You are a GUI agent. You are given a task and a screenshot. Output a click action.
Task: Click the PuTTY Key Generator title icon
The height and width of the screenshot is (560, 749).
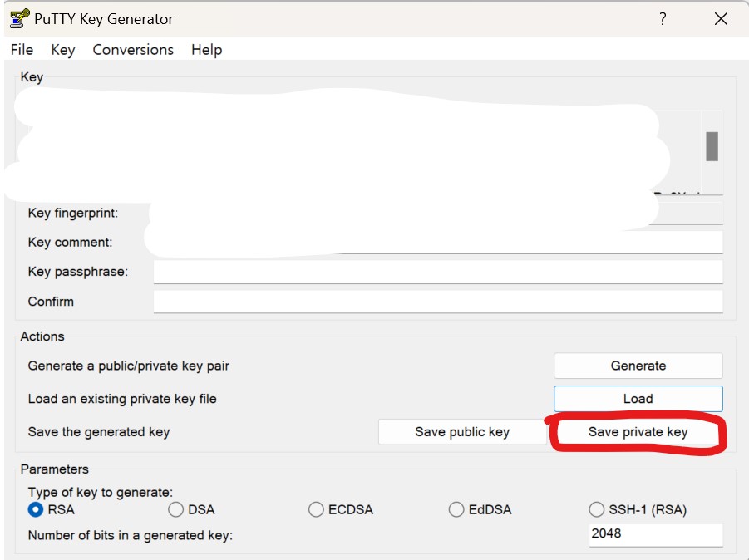20,18
